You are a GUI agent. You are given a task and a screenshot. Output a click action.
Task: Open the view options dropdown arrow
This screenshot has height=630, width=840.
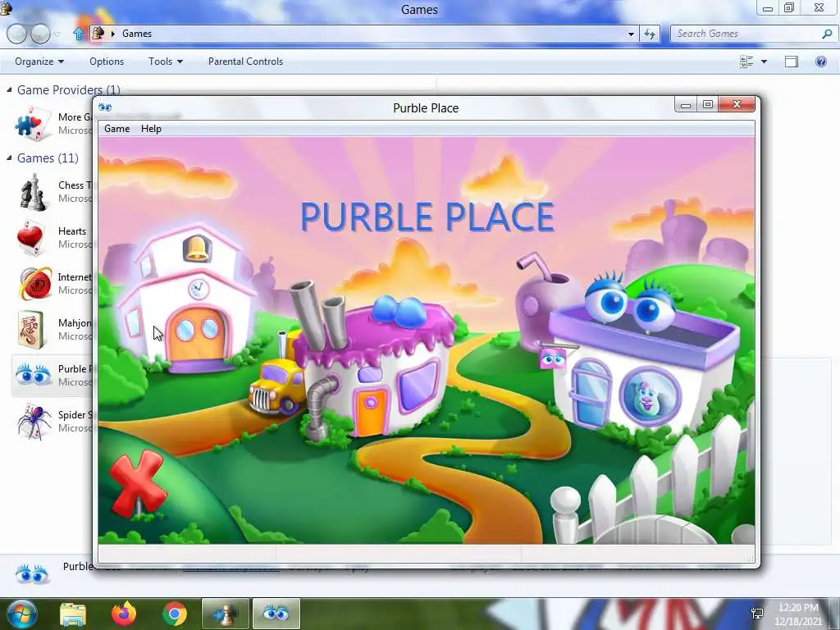click(x=764, y=62)
